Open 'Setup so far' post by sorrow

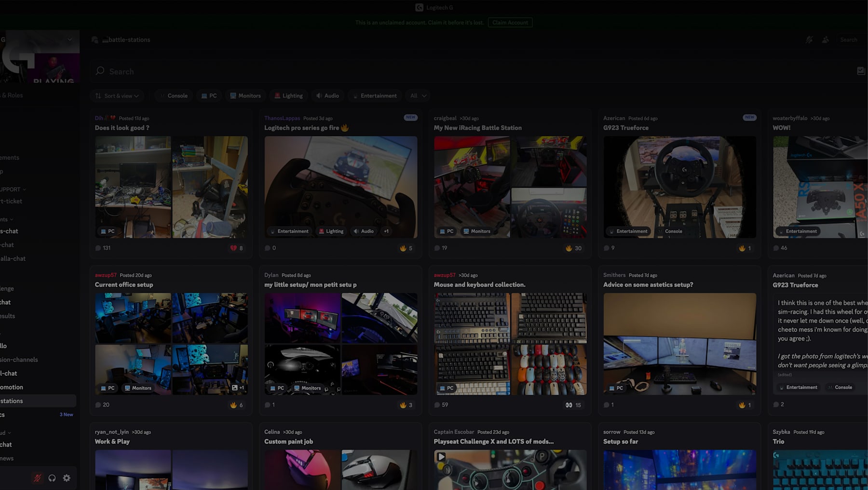(x=621, y=441)
